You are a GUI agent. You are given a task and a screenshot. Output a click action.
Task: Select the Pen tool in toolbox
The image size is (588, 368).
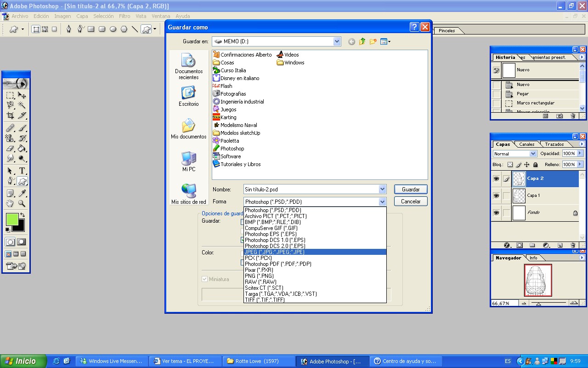[x=10, y=181]
